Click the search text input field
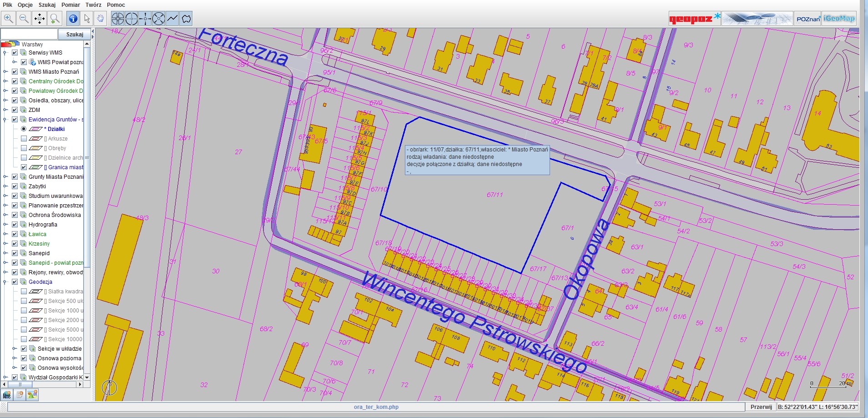Viewport: 868px width, 418px height. (30, 34)
